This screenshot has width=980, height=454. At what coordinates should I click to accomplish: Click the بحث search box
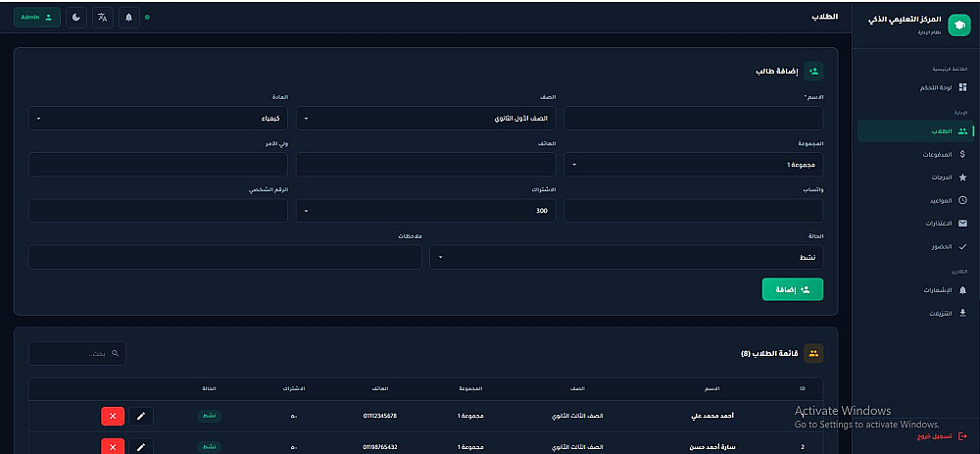[x=76, y=353]
